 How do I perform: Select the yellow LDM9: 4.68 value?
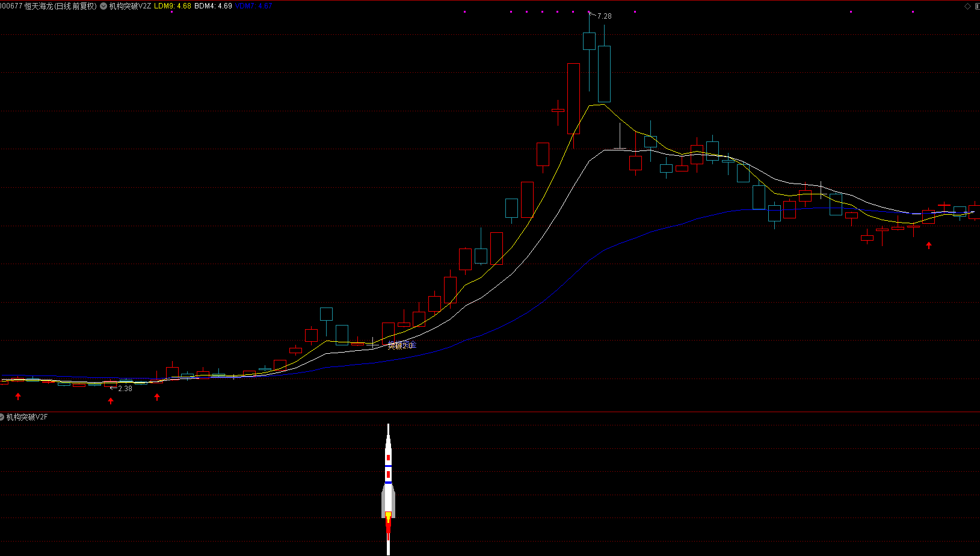(x=173, y=6)
